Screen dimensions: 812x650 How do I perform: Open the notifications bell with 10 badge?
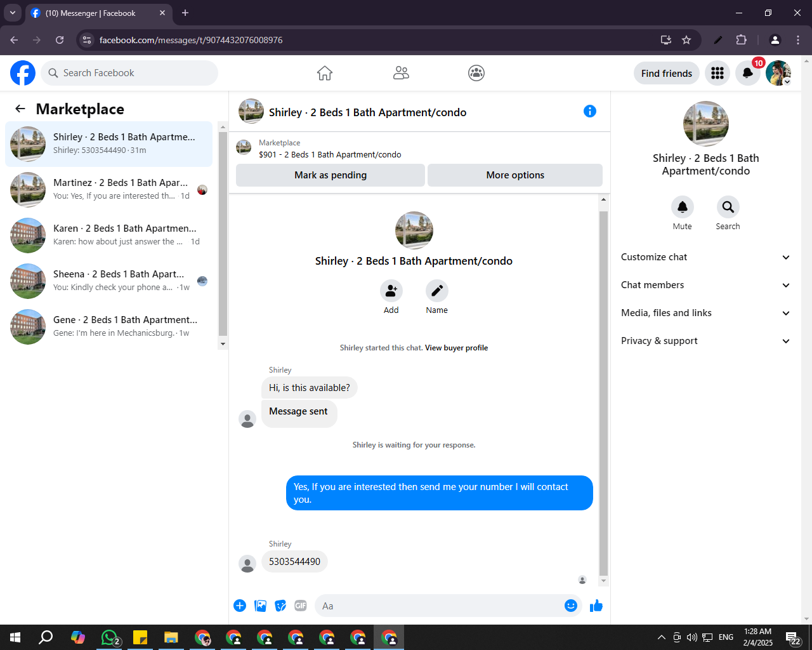pyautogui.click(x=748, y=73)
